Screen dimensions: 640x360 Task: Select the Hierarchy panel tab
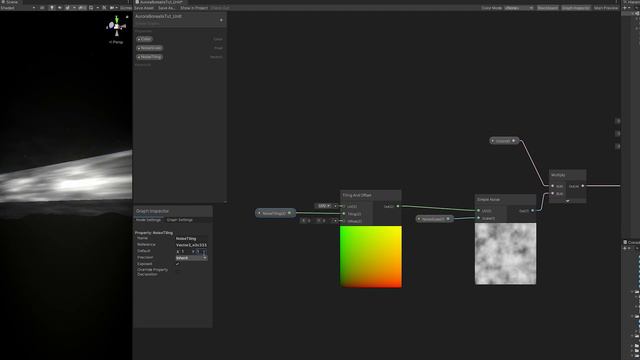click(x=631, y=2)
